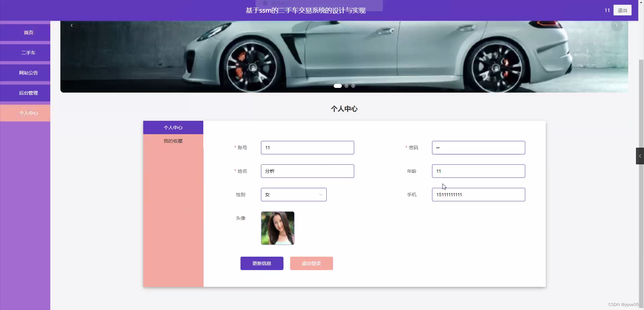Click the 更新信息 update button
Screen dimensions: 644x310
(262, 263)
